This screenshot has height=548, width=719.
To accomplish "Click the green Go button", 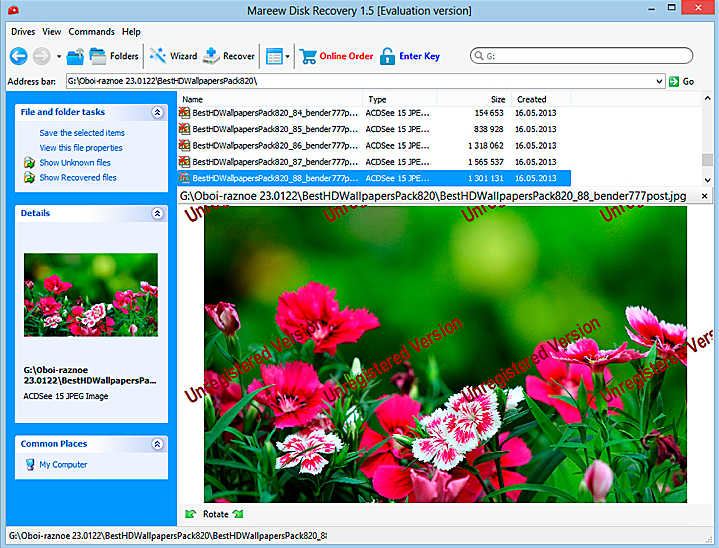I will tap(681, 81).
